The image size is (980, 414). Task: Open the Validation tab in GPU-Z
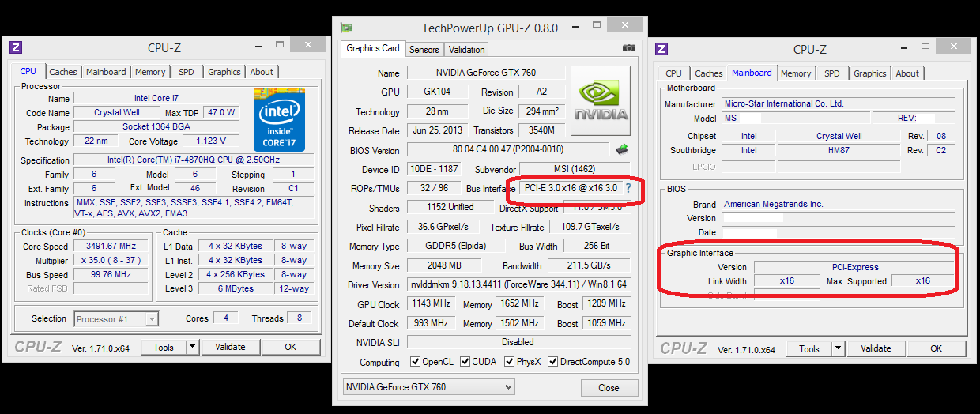click(467, 50)
